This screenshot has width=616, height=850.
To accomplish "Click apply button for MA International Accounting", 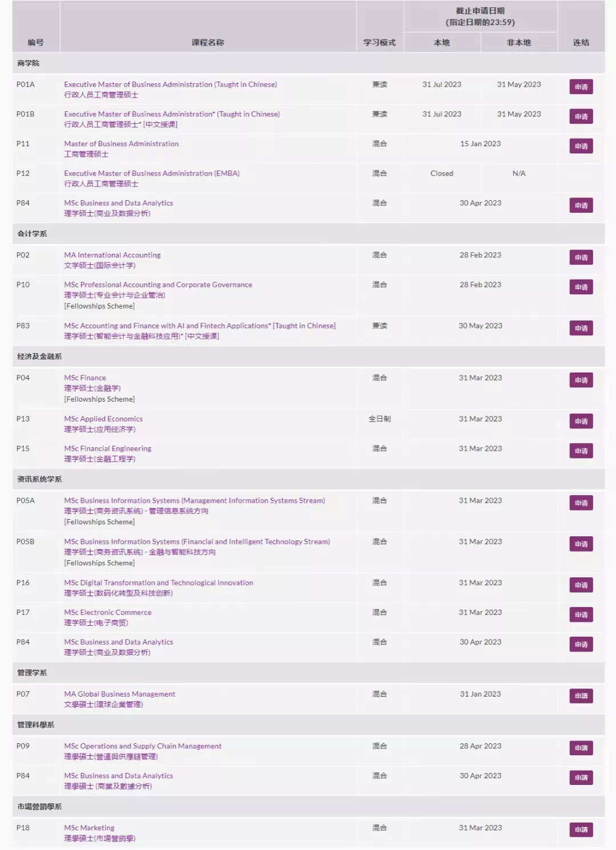I will click(x=581, y=257).
